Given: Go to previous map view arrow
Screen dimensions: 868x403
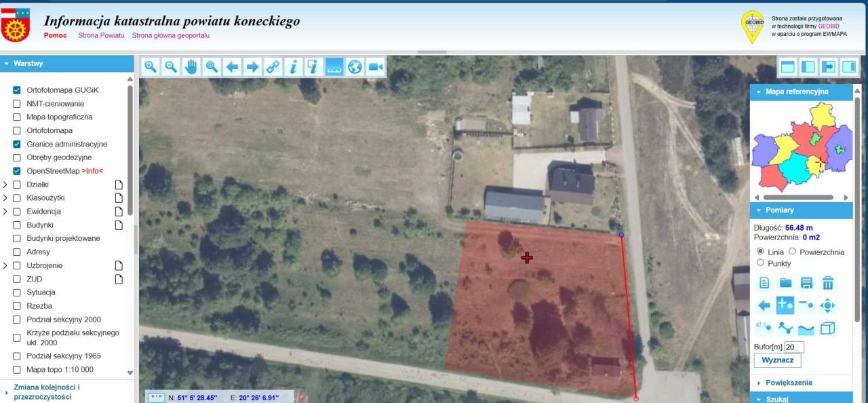Looking at the screenshot, I should pyautogui.click(x=232, y=67).
